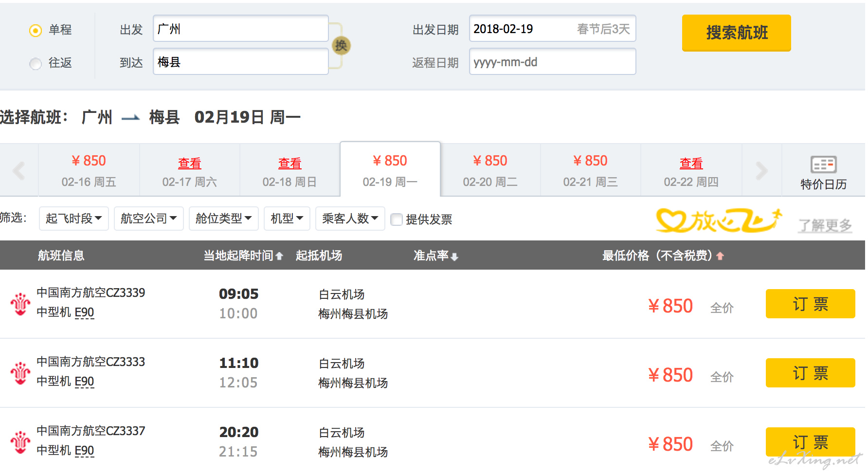The width and height of the screenshot is (868, 476).
Task: Click the 到达 city field 梅县
Action: [241, 61]
